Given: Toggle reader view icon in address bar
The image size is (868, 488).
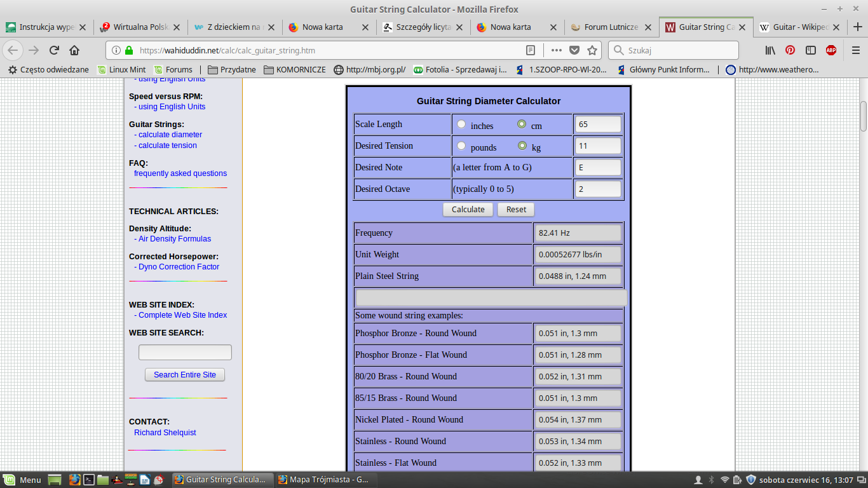Looking at the screenshot, I should click(531, 50).
